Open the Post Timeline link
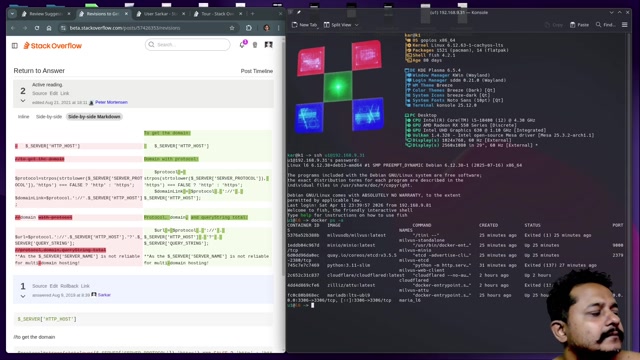The width and height of the screenshot is (640, 360). click(257, 71)
